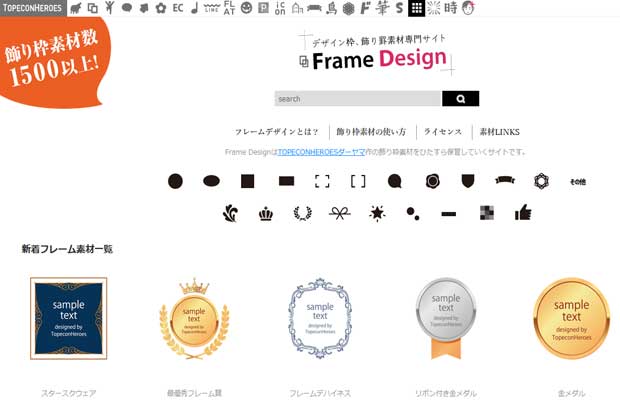Screen dimensions: 620x413
Task: Select the star burst decoration icon
Action: tap(377, 213)
